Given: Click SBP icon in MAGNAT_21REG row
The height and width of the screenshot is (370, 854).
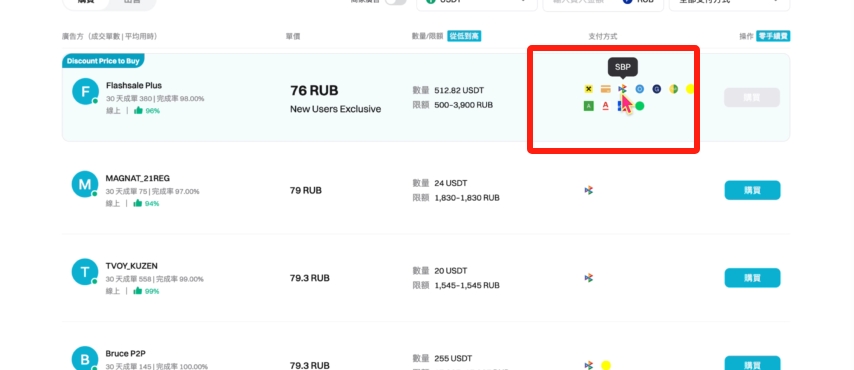Looking at the screenshot, I should pyautogui.click(x=588, y=190).
